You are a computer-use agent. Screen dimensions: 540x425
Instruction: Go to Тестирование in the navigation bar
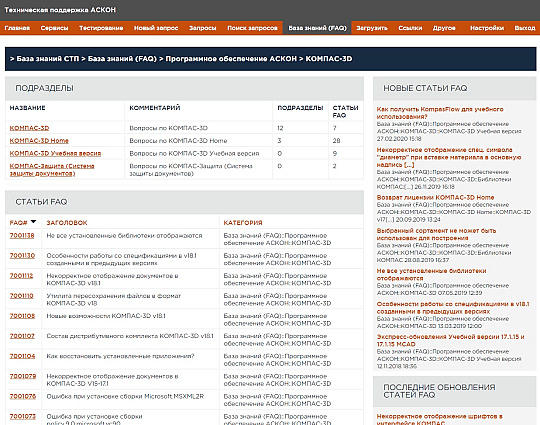[101, 28]
